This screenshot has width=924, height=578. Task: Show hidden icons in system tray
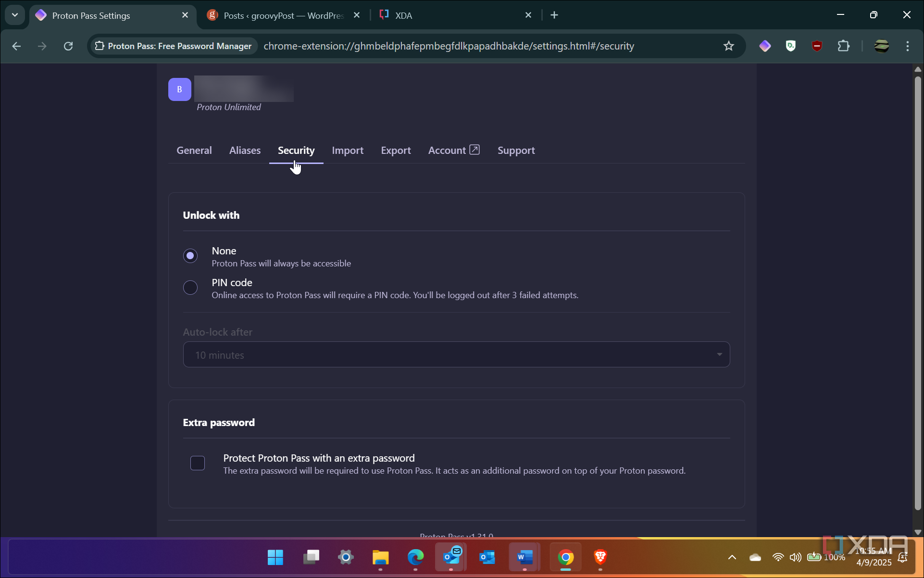point(732,557)
